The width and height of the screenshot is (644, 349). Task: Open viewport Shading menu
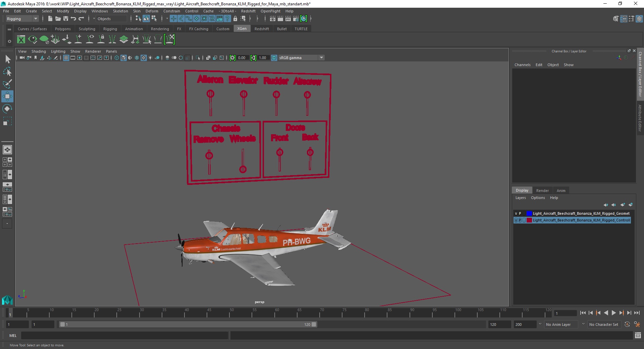39,51
